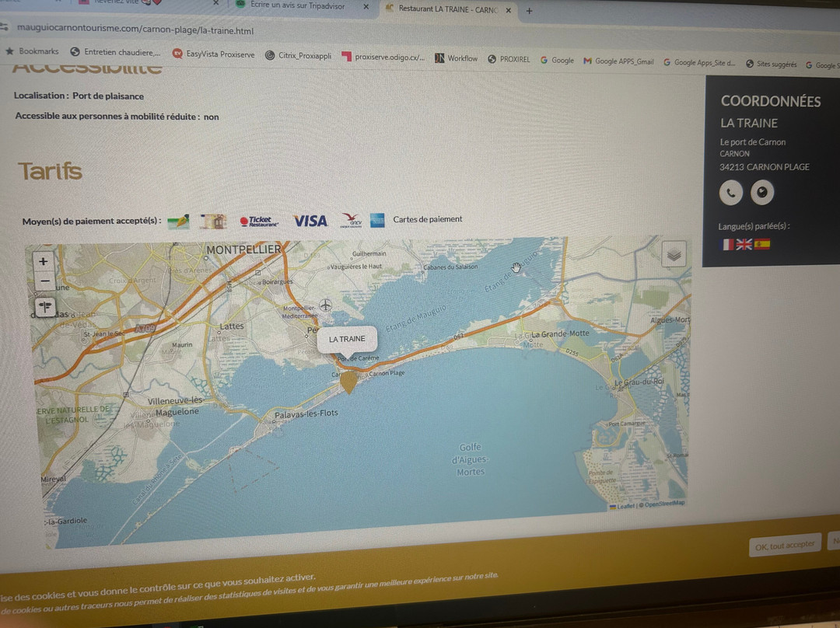Click the orange LA TRAINE map marker

(349, 381)
